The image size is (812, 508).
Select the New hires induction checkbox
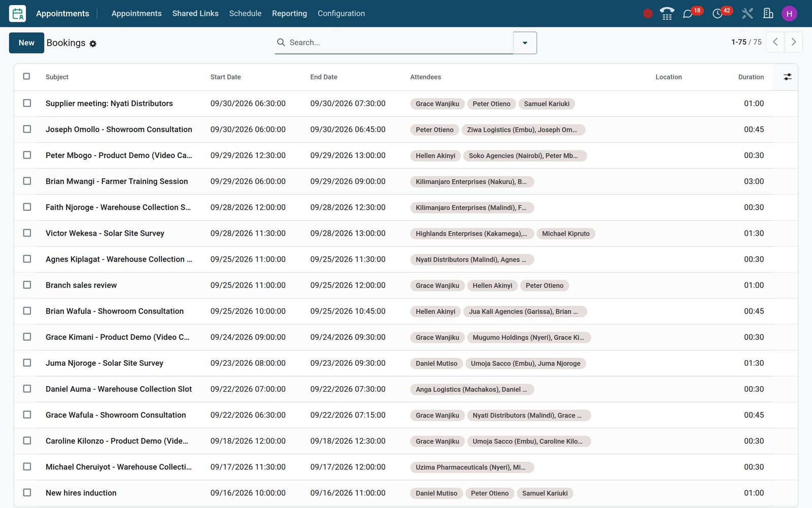(x=27, y=492)
